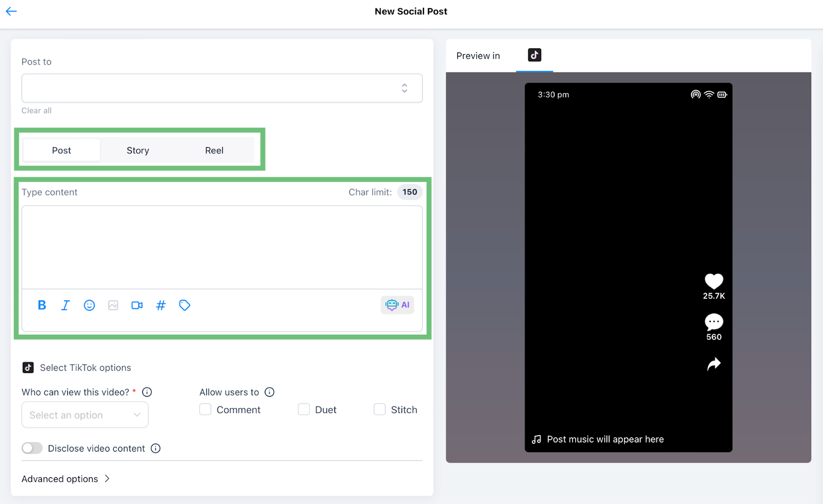
Task: Click the Wi-Fi icon in the phone preview
Action: 709,95
